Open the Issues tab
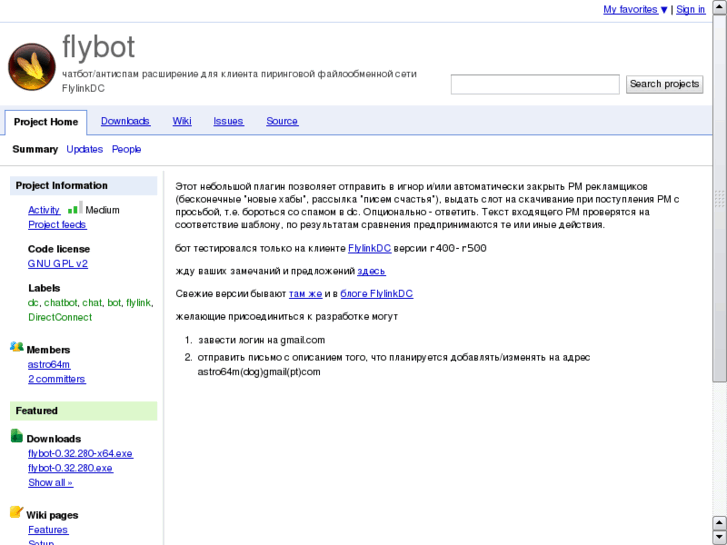Image resolution: width=727 pixels, height=545 pixels. (x=228, y=121)
